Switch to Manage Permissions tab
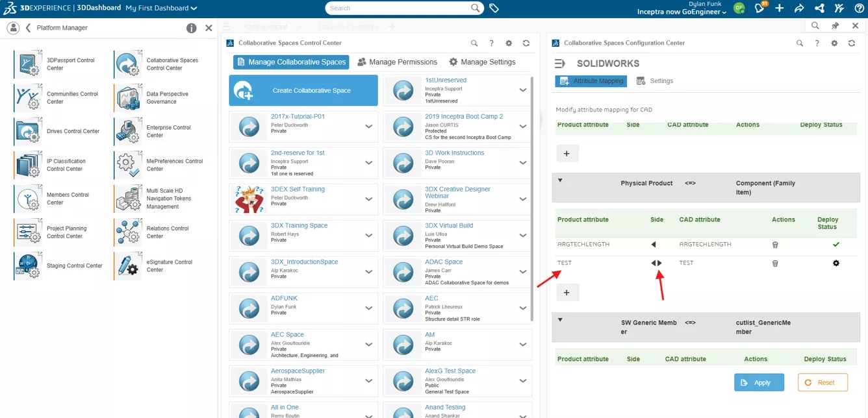 pos(397,62)
